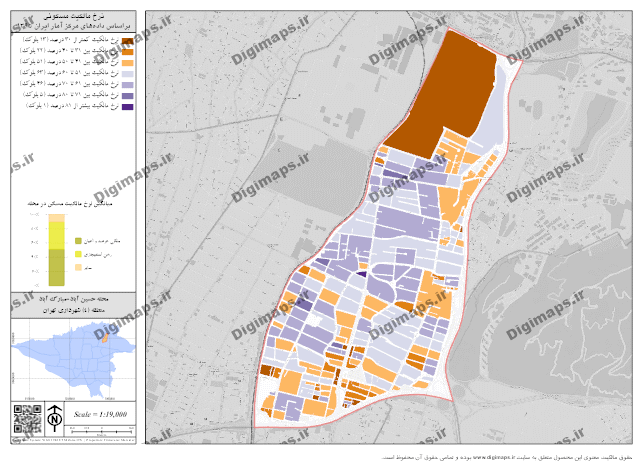The width and height of the screenshot is (643, 461).
Task: Click the chart title above the bar chart
Action: [72, 203]
